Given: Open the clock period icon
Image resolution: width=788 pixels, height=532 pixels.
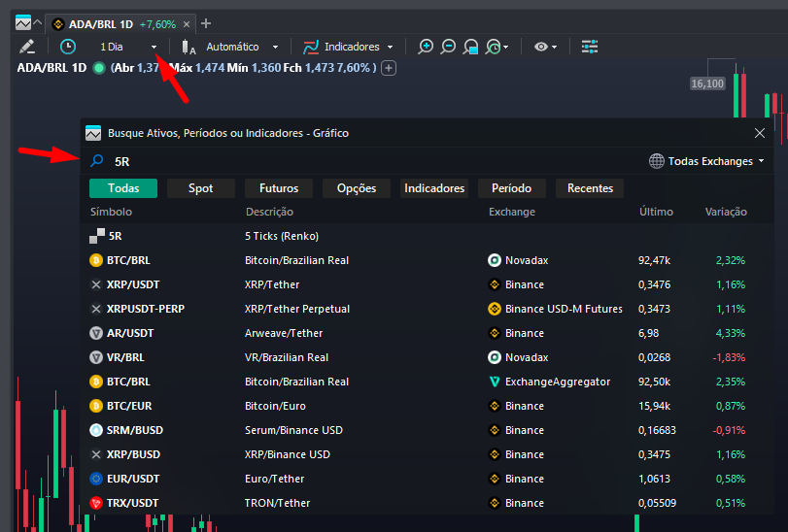Looking at the screenshot, I should pyautogui.click(x=68, y=47).
